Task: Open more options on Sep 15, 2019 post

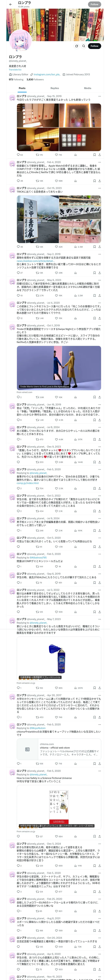Action: pos(99,96)
